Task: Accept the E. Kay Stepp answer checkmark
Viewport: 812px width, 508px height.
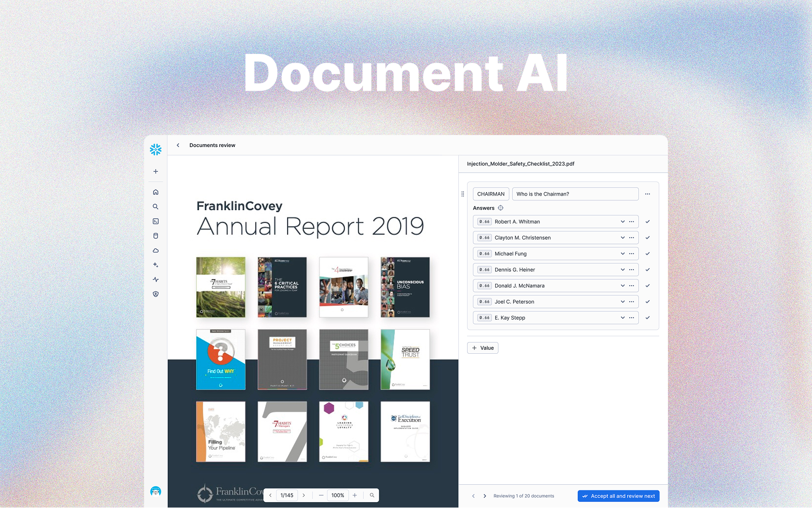Action: pos(648,318)
